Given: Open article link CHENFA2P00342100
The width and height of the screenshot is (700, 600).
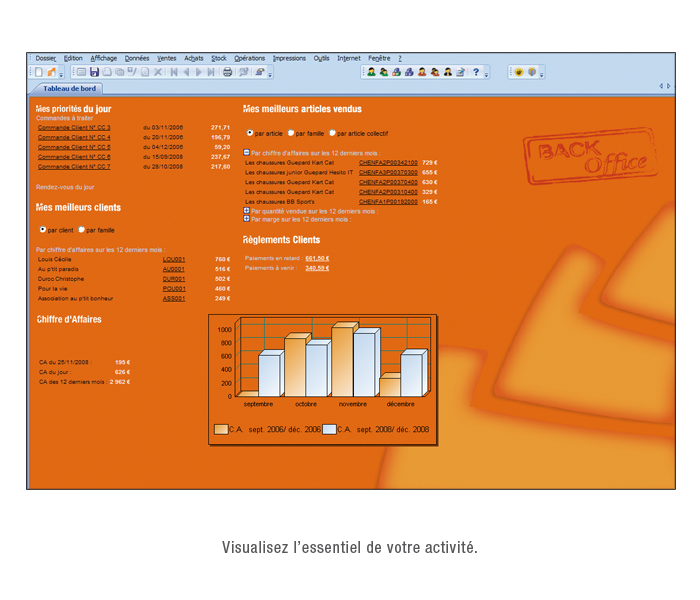Looking at the screenshot, I should click(x=388, y=162).
